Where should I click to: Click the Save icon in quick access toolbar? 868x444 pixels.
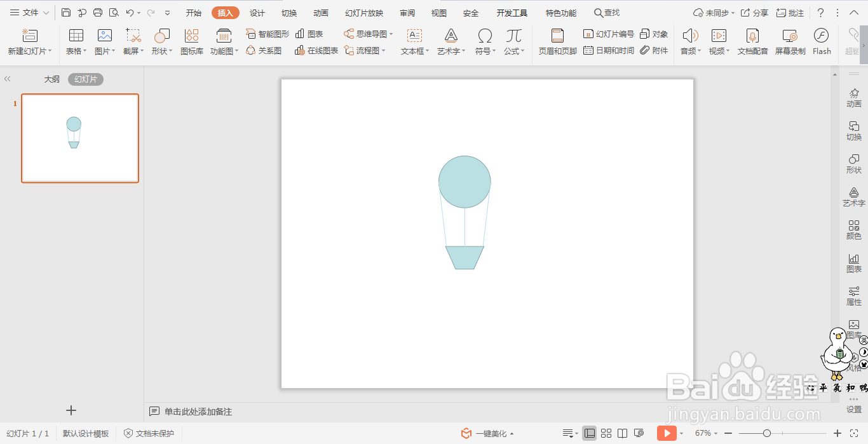(66, 13)
